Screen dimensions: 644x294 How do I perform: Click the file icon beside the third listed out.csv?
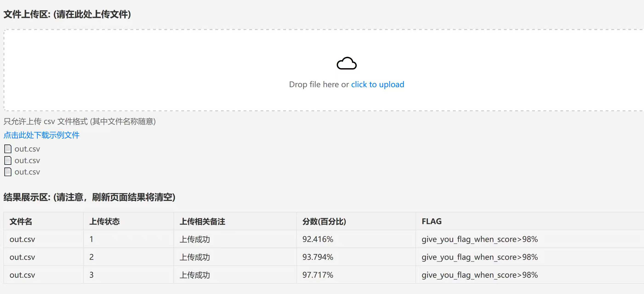[8, 172]
